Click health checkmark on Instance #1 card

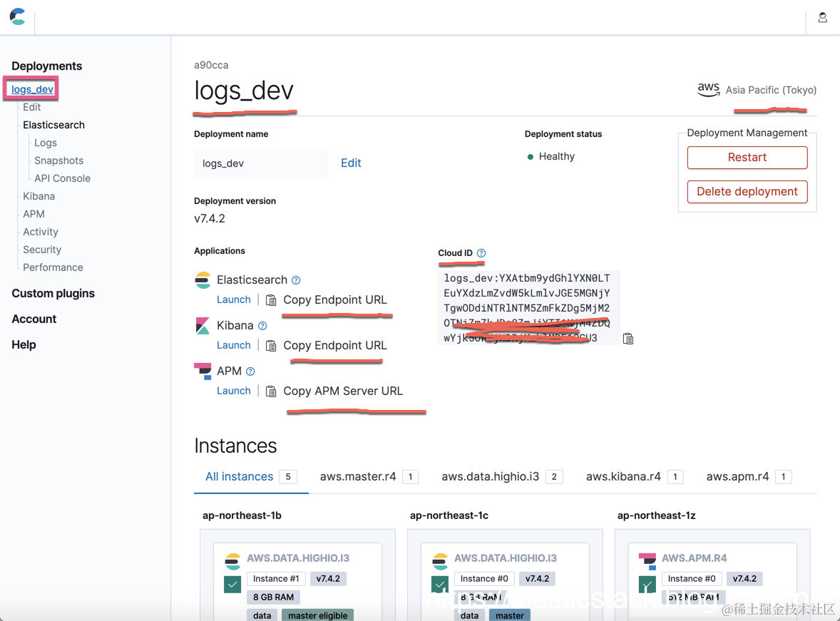[x=232, y=585]
